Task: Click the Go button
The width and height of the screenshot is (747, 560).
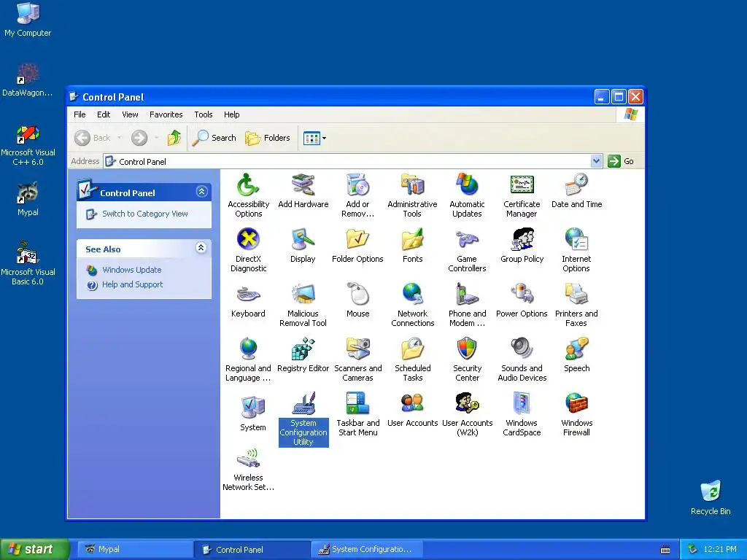Action: (622, 161)
